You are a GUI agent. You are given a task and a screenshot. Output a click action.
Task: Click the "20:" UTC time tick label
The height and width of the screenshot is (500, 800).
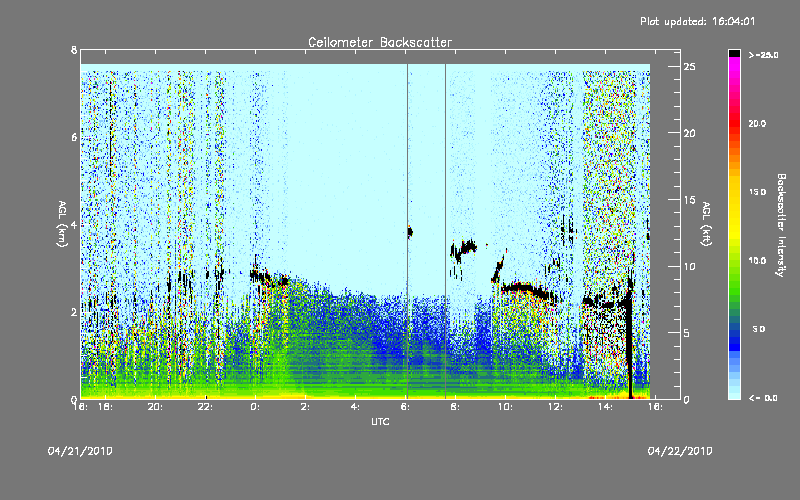[155, 407]
